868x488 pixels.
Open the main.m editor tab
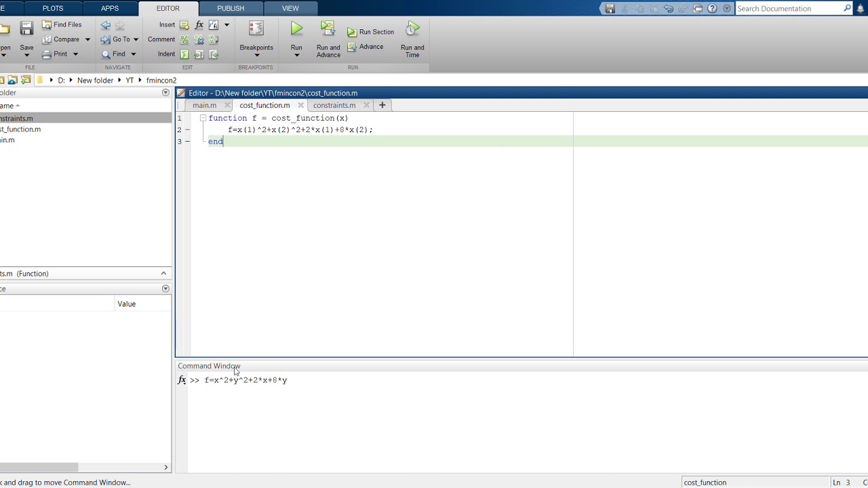pyautogui.click(x=204, y=105)
